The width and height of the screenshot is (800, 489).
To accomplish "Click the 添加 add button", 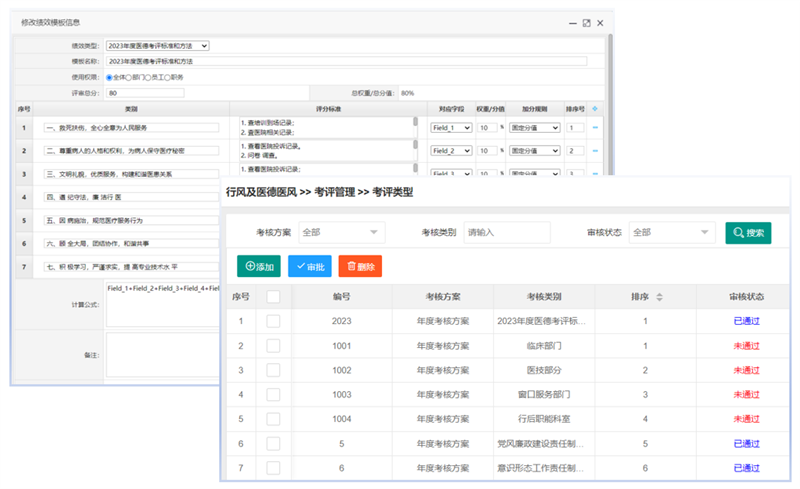I will [x=259, y=267].
